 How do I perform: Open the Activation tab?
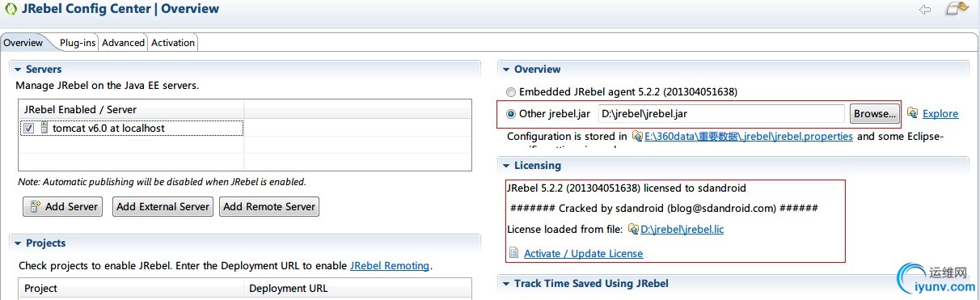click(173, 43)
